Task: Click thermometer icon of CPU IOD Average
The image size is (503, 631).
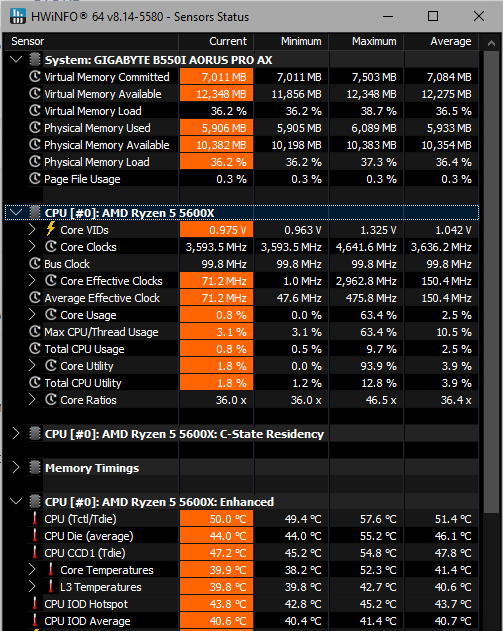Action: 35,621
